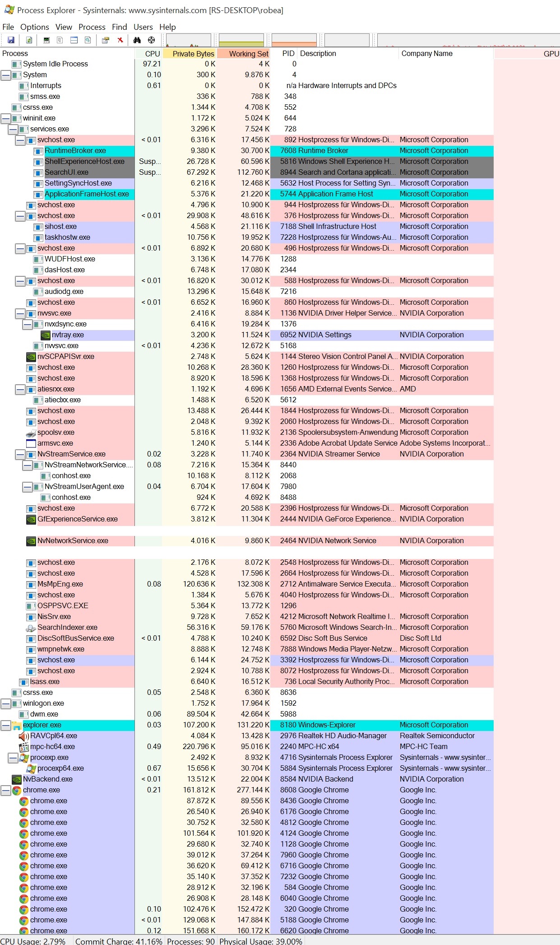Open the Users menu

[143, 27]
